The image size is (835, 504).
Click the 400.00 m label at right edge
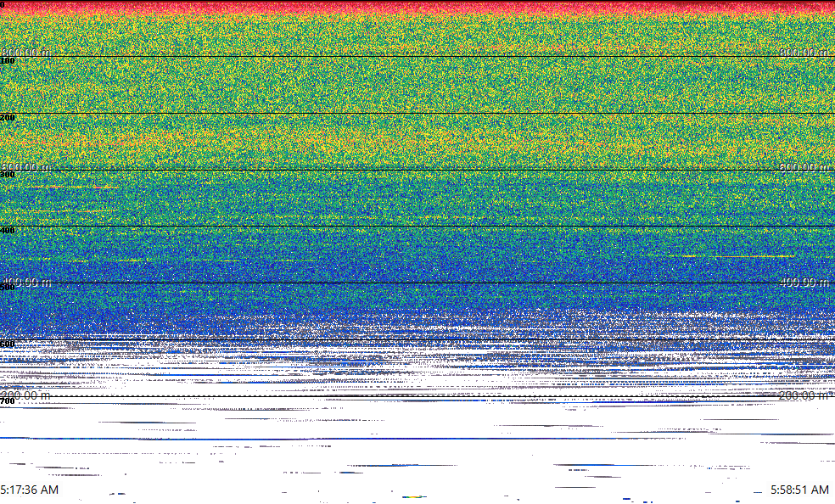click(x=804, y=282)
